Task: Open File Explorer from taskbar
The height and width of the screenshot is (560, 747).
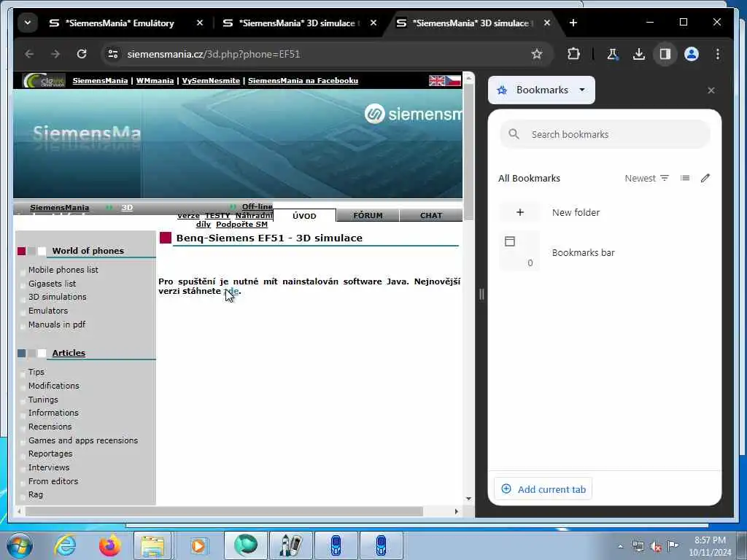Action: [152, 545]
